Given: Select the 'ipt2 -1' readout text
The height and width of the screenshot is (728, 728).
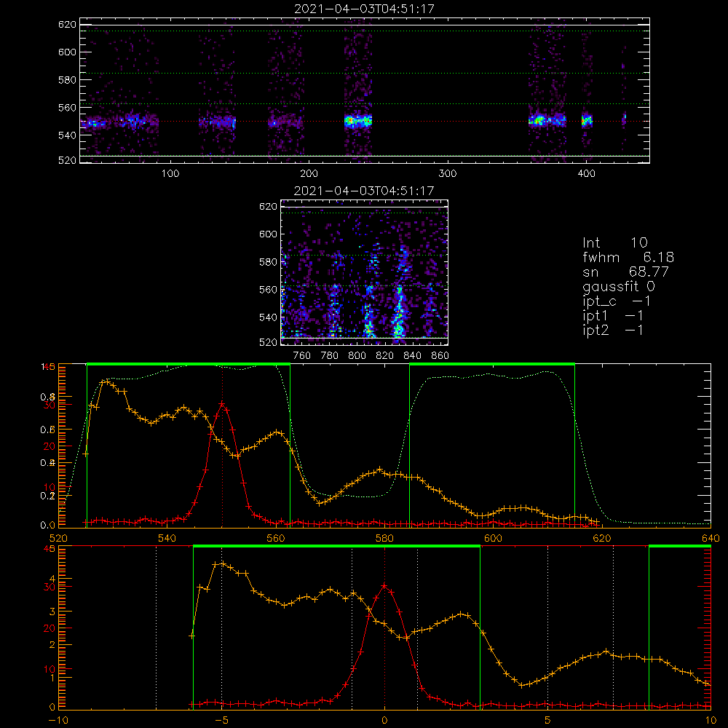Looking at the screenshot, I should click(613, 330).
